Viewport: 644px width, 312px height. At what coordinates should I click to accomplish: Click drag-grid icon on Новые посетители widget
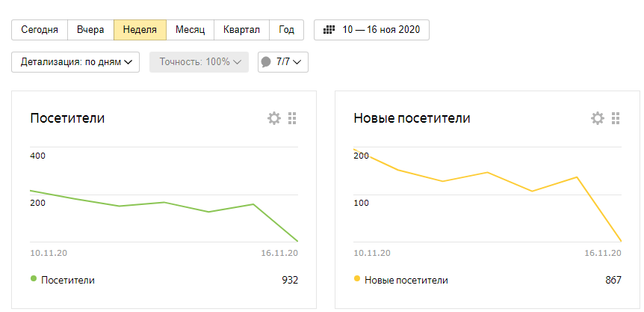point(616,118)
